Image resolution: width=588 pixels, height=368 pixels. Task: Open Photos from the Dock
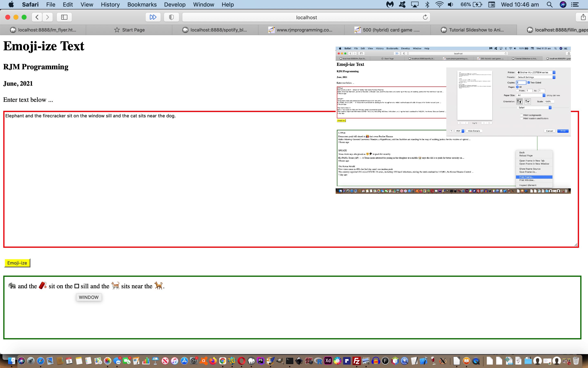(x=107, y=361)
